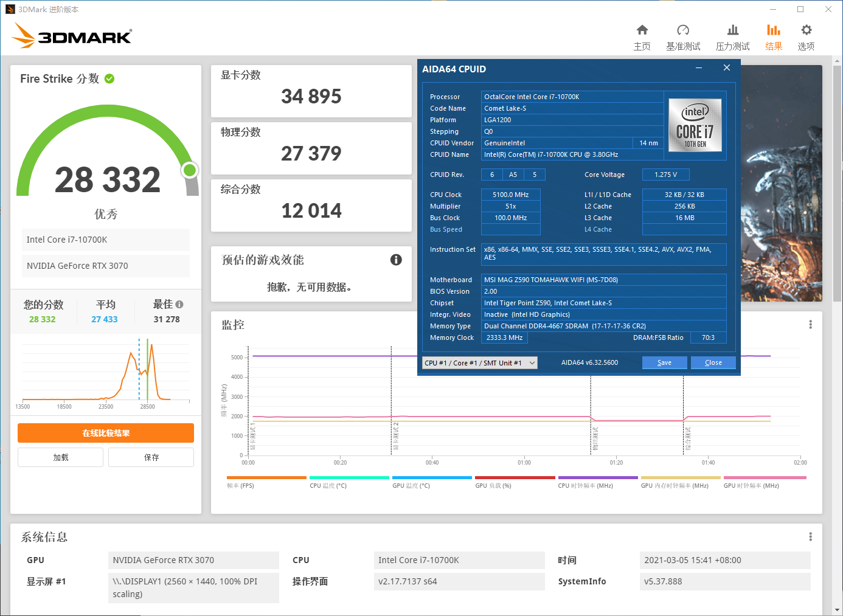The width and height of the screenshot is (843, 616).
Task: Minimize the 3DMark window
Action: click(x=773, y=9)
